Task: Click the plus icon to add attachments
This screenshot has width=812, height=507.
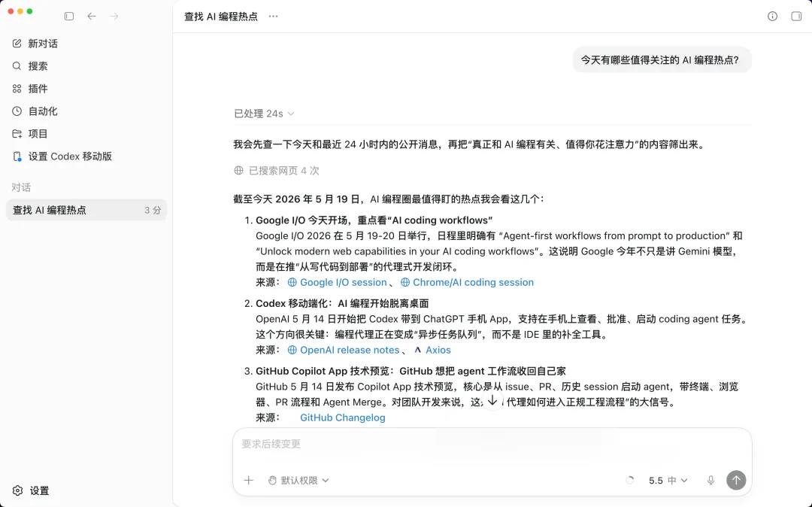Action: click(x=249, y=480)
